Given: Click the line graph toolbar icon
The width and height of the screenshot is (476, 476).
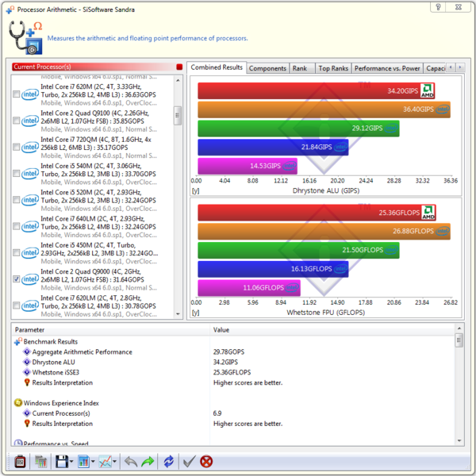Looking at the screenshot, I should [x=105, y=462].
